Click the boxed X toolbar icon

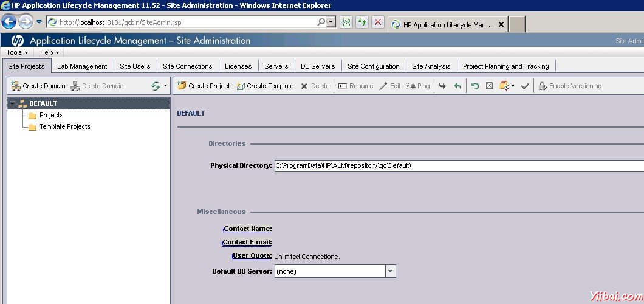pos(489,86)
